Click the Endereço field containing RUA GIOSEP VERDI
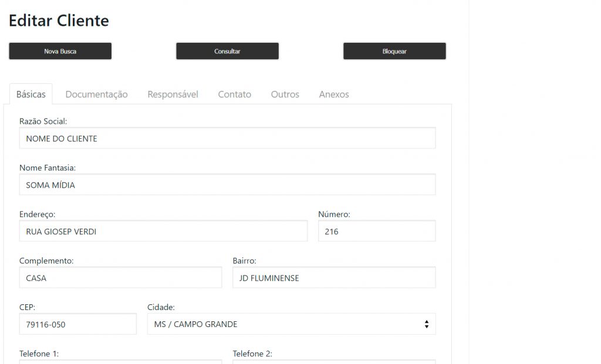601x364 pixels. 163,231
